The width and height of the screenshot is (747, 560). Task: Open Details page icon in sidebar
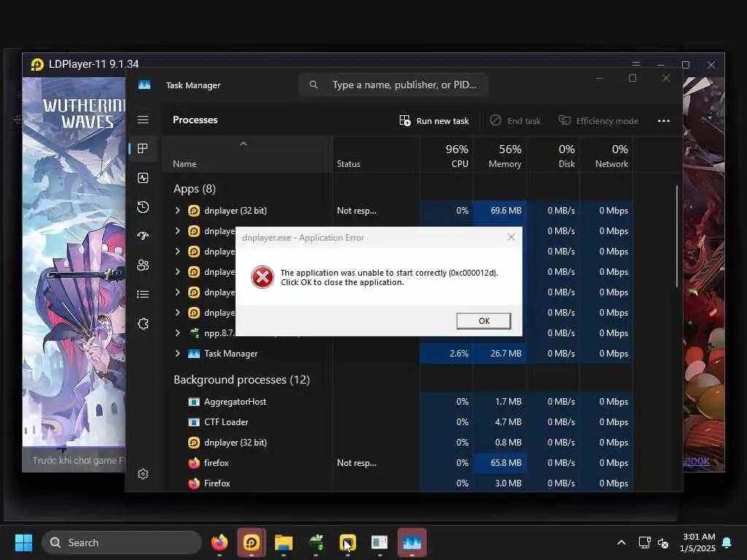tap(143, 295)
